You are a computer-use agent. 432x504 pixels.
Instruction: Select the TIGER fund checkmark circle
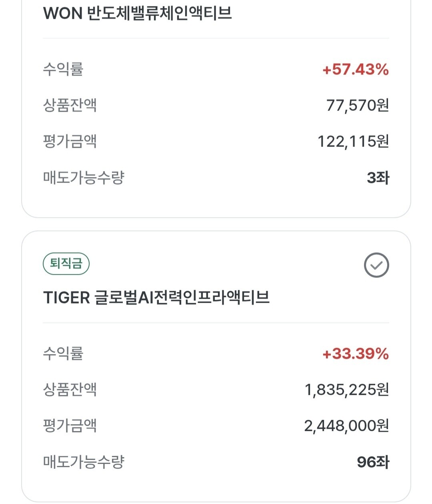[x=376, y=265]
